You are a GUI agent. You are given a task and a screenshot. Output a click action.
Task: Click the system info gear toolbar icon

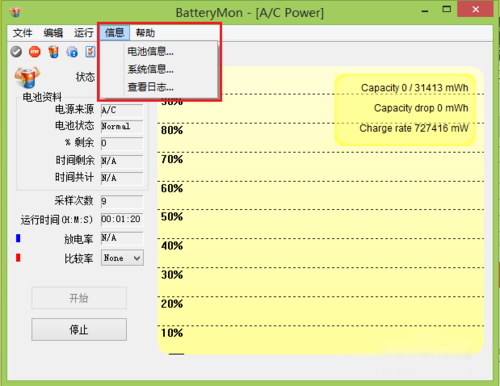[72, 52]
